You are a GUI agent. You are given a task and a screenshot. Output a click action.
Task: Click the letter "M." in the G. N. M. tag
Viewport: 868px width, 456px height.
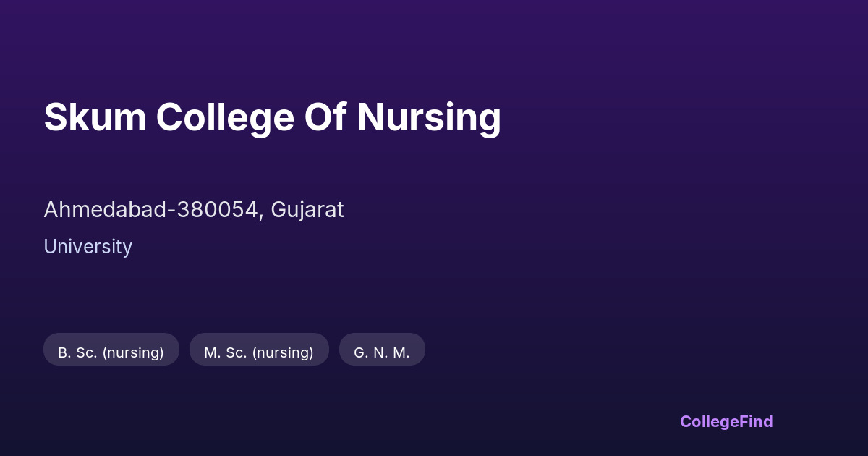tap(401, 352)
